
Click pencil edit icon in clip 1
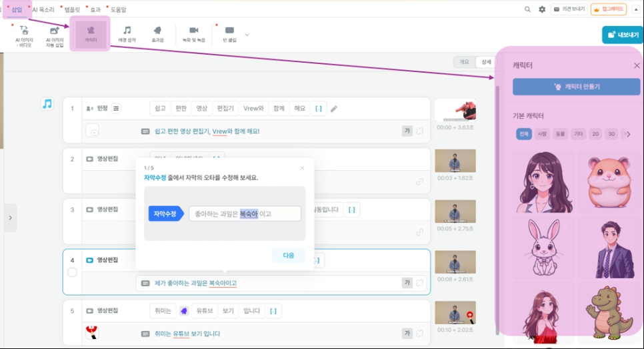point(334,109)
